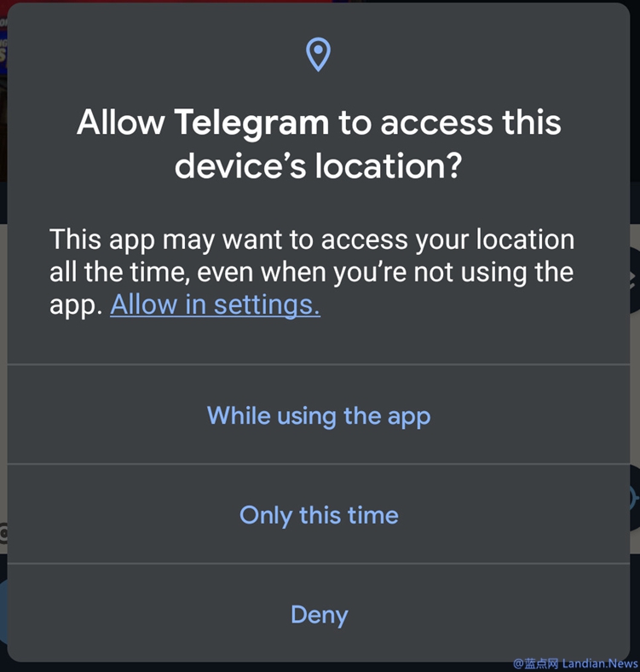Click the dialog title 'device's location?' line
Image resolution: width=640 pixels, height=672 pixels.
318,166
